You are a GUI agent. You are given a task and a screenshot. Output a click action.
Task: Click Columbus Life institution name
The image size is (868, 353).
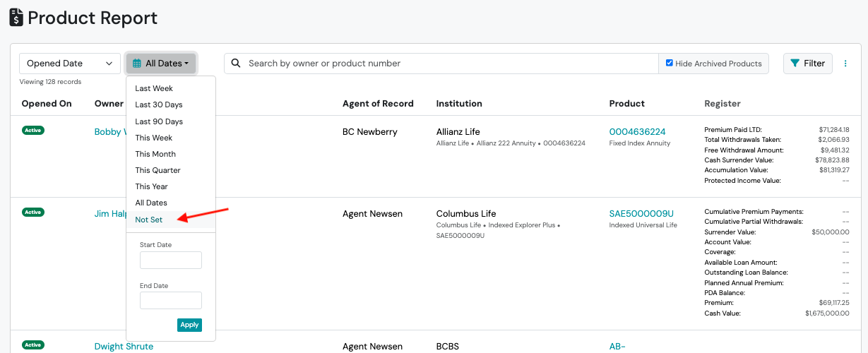coord(466,214)
